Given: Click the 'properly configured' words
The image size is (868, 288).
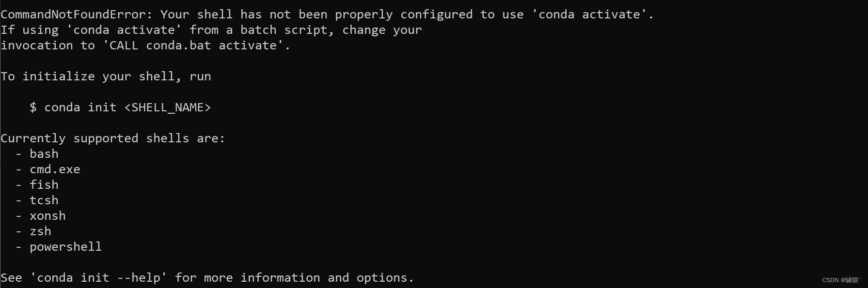Looking at the screenshot, I should tap(404, 15).
